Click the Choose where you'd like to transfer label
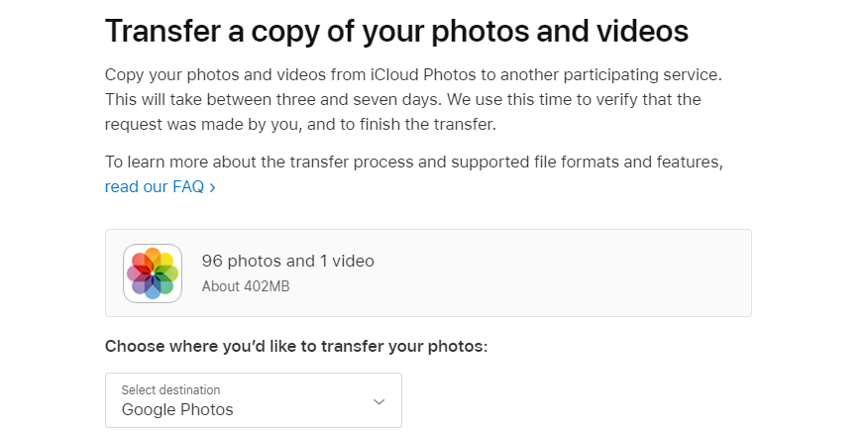 [296, 347]
